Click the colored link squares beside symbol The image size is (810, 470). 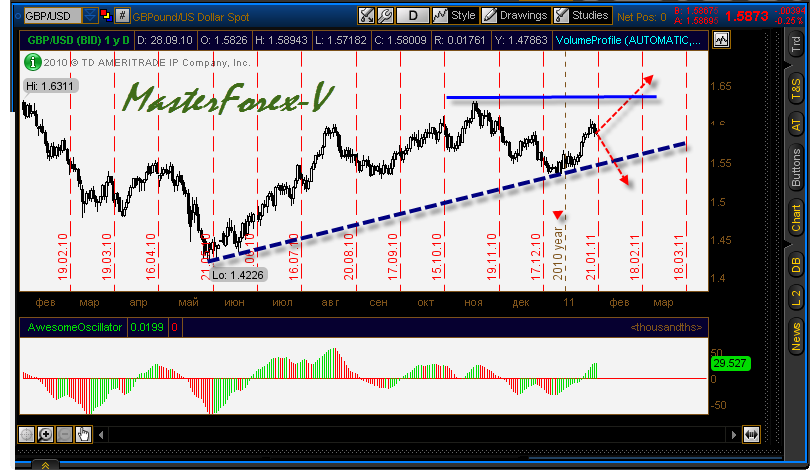[x=105, y=17]
